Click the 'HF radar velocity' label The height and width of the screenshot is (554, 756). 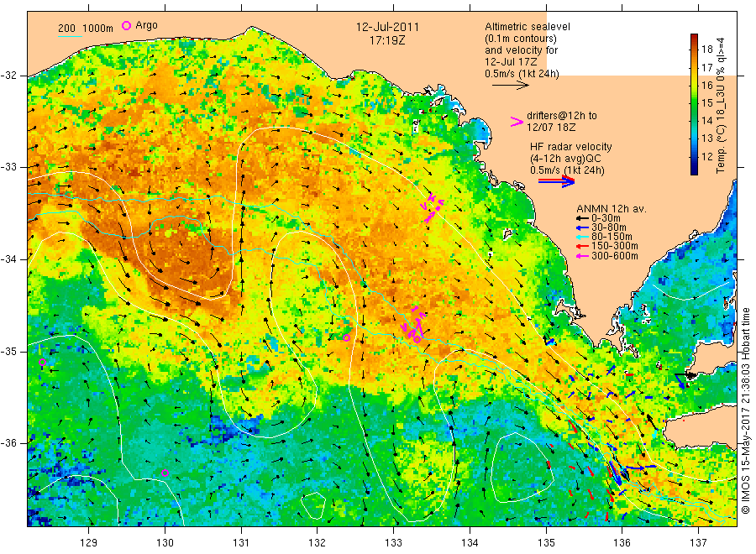571,146
